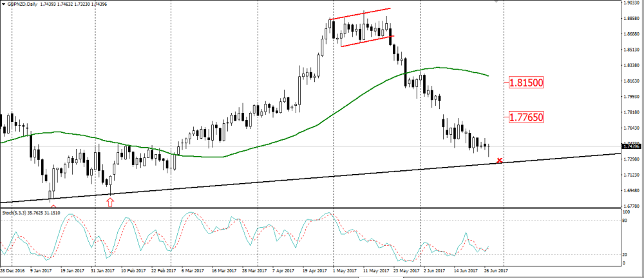Select the upper red channel line

coord(359,14)
